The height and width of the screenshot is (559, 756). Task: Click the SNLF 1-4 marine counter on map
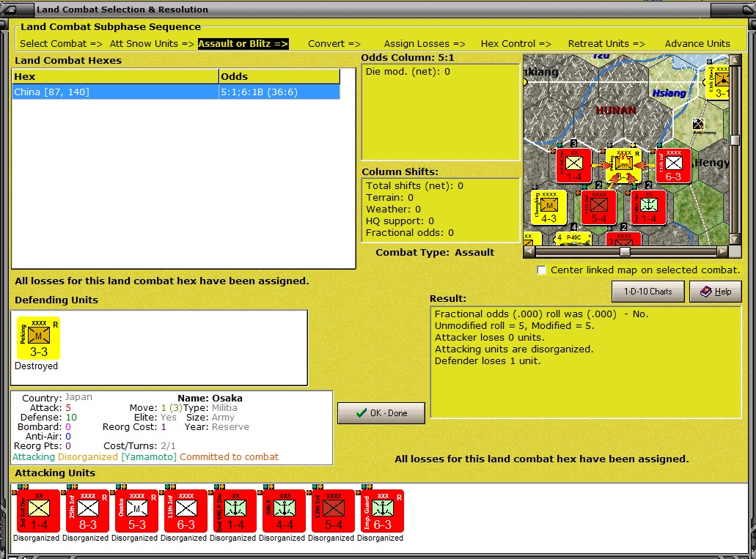[x=648, y=207]
